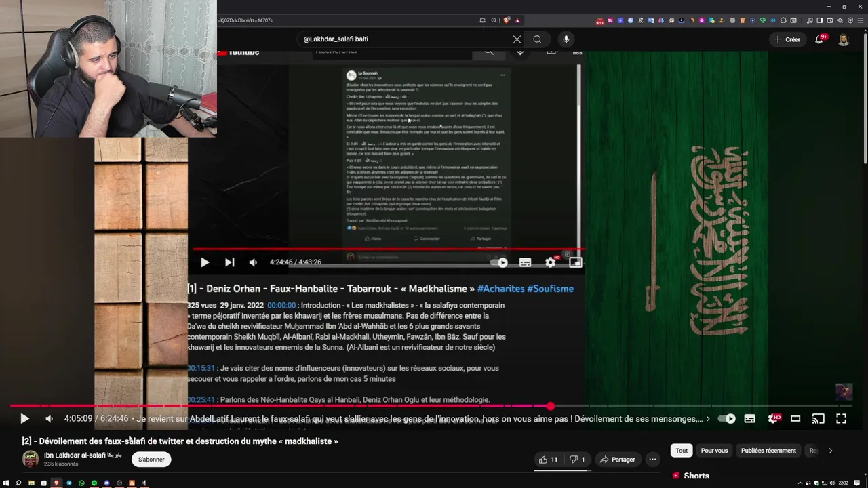This screenshot has height=488, width=868.
Task: Open main player settings gear
Action: pos(772,419)
